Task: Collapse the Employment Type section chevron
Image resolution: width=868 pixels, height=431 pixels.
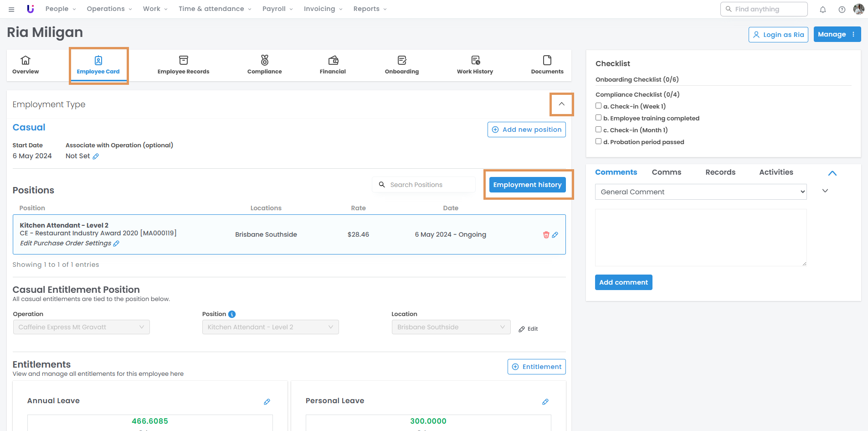Action: (561, 104)
